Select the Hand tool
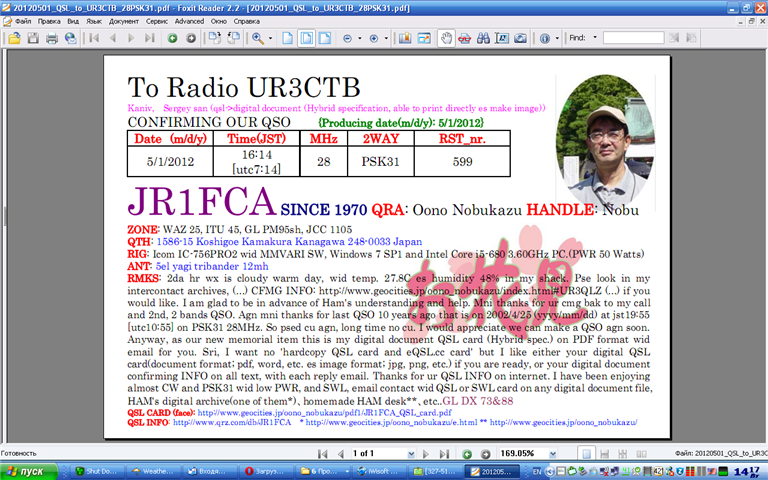This screenshot has height=480, width=768. pyautogui.click(x=447, y=38)
